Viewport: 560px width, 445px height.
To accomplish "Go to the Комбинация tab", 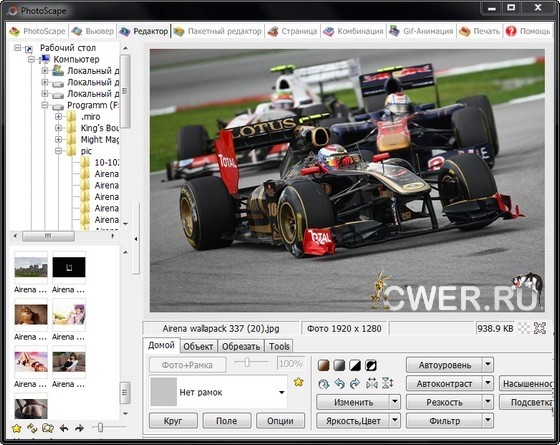I will pyautogui.click(x=353, y=31).
